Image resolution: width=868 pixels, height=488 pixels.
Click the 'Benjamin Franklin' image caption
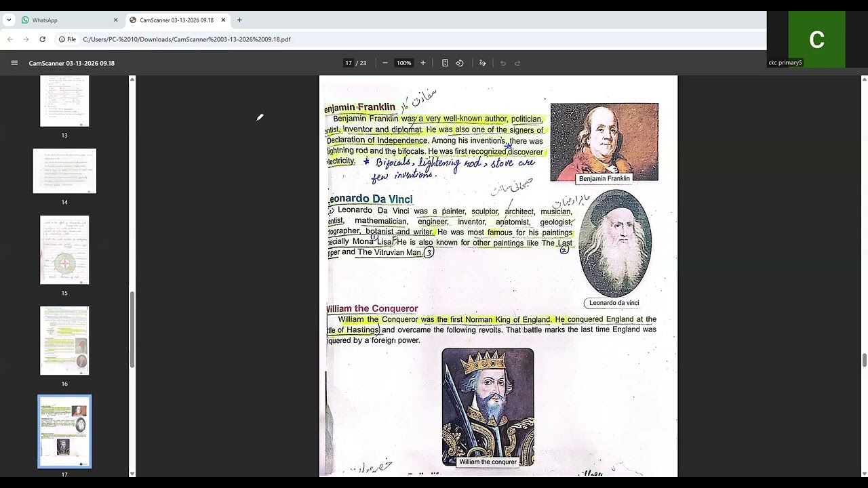604,179
